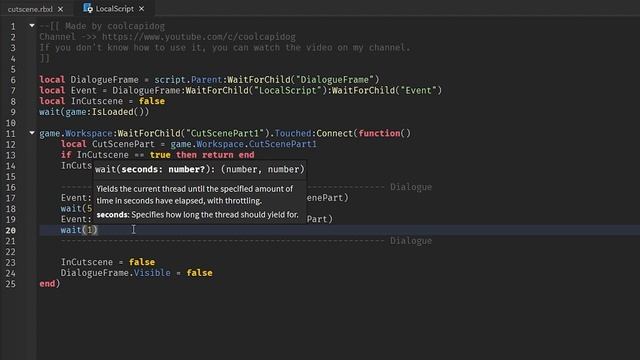Click 'Made by coolcapidog' comment text

tap(115, 26)
